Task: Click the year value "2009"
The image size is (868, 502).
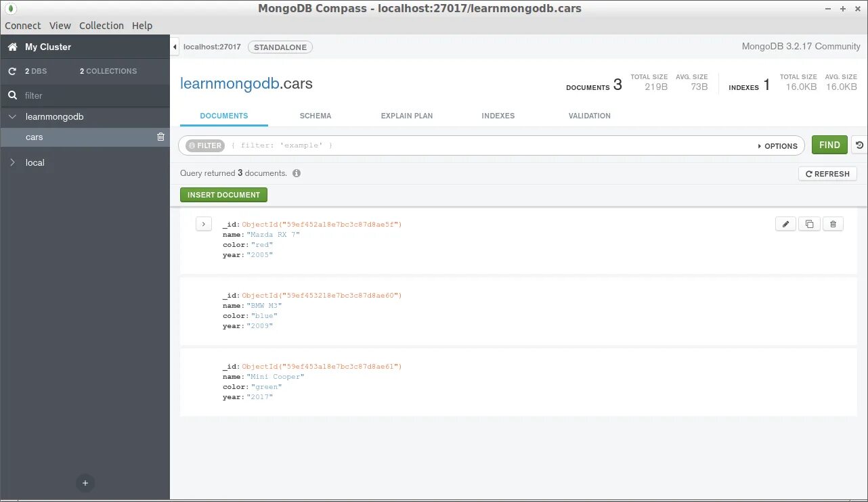Action: point(259,326)
